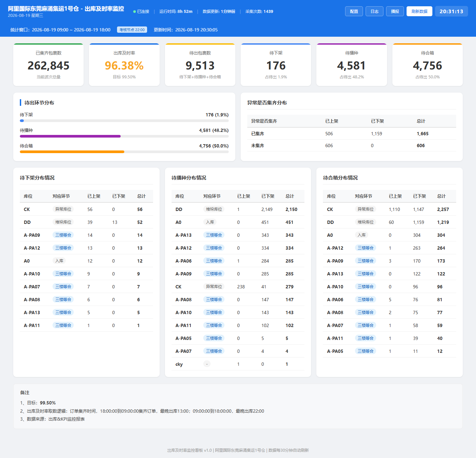The height and width of the screenshot is (458, 476).
Task: Click the 总计 column header in 待合箱 table
Action: [441, 196]
